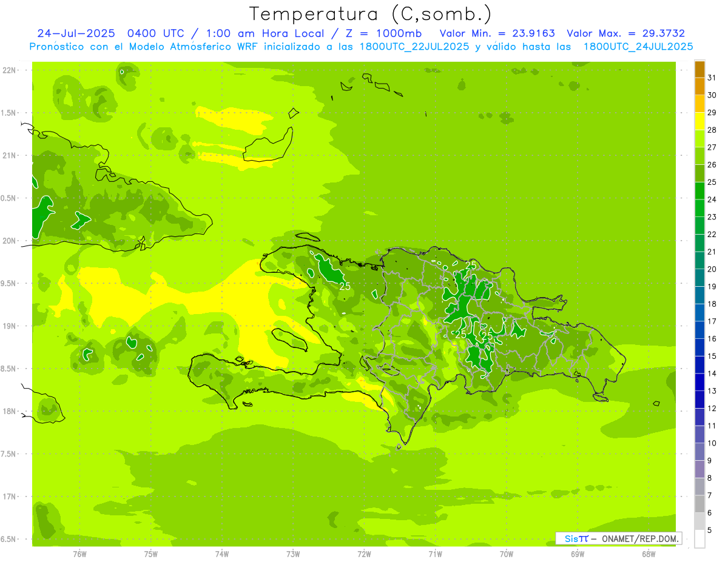728x562 pixels.
Task: Click the legend value "8"
Action: pos(710,478)
